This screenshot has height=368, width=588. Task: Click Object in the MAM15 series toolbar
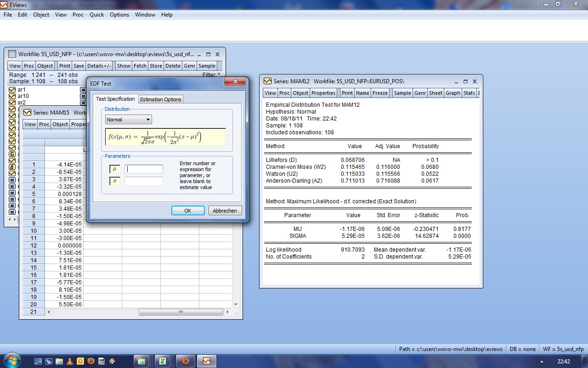(60, 124)
